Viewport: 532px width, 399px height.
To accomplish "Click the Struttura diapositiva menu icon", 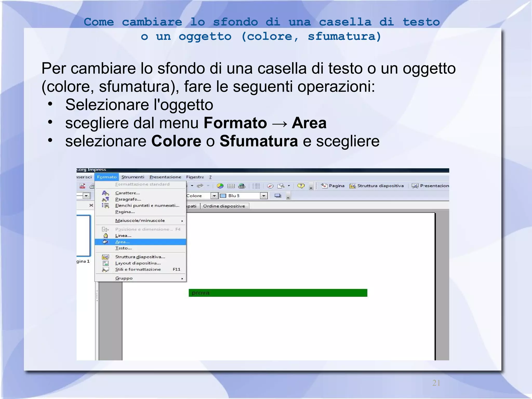I will (x=105, y=257).
